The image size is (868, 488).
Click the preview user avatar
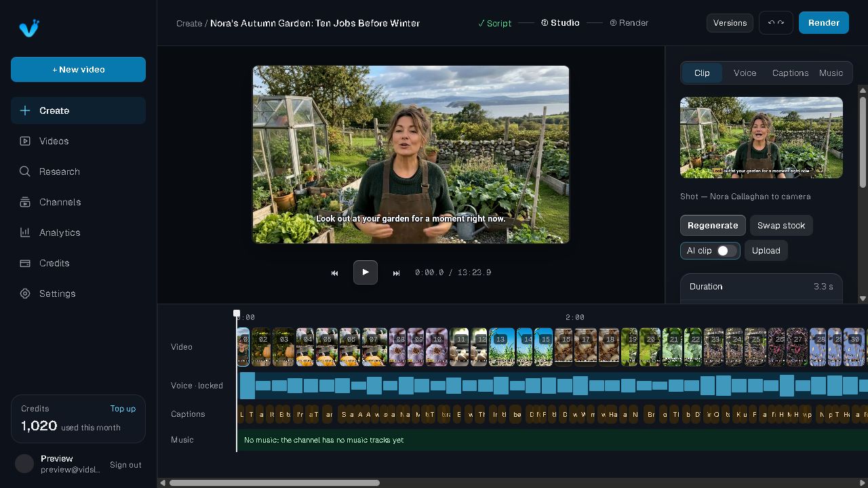24,464
